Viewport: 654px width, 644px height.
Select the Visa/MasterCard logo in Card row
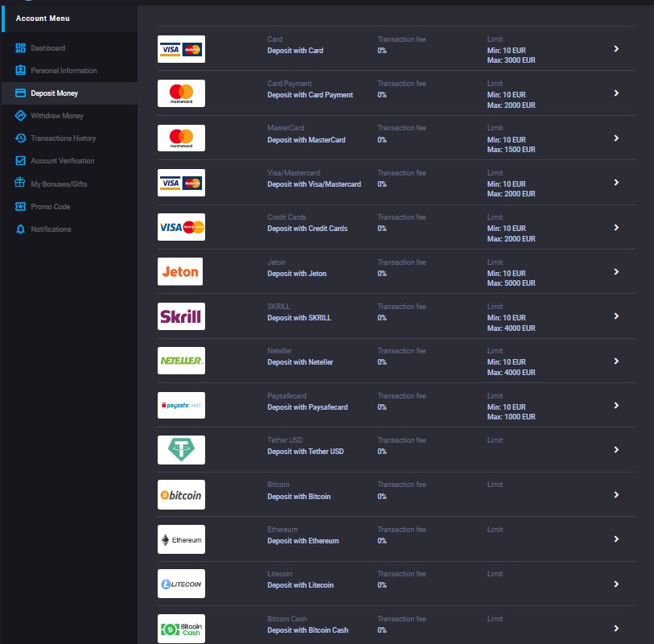[x=181, y=49]
